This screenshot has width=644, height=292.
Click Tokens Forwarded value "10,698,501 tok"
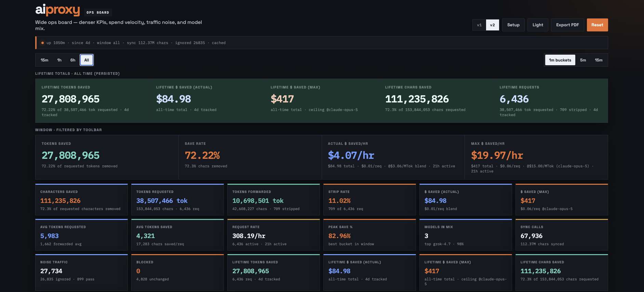click(258, 201)
